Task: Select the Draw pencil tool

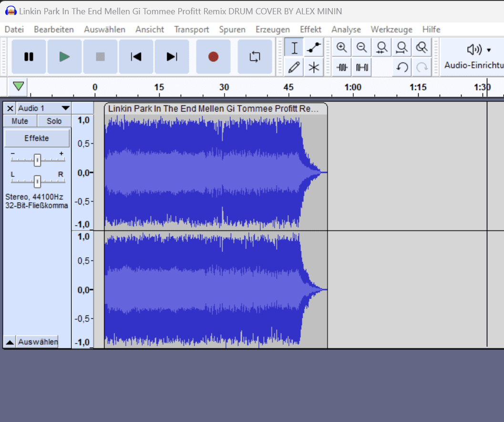Action: [x=294, y=68]
